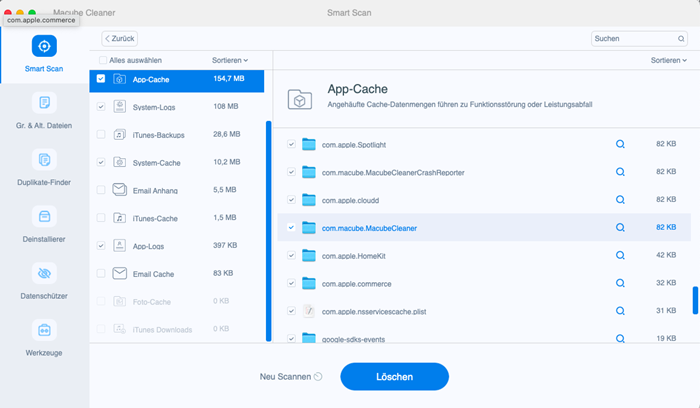This screenshot has width=700, height=408.
Task: Uncheck the com.apple.HomeKit checkbox
Action: click(291, 255)
